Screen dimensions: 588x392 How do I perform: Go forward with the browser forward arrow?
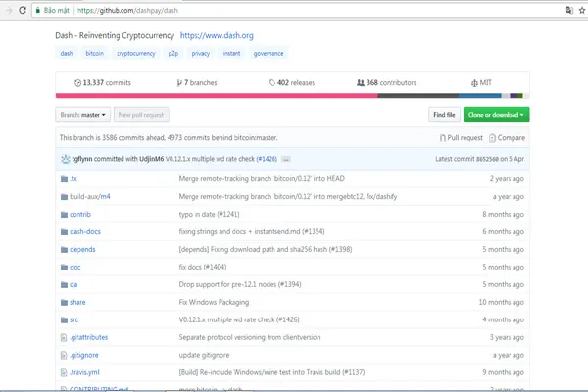pos(8,10)
